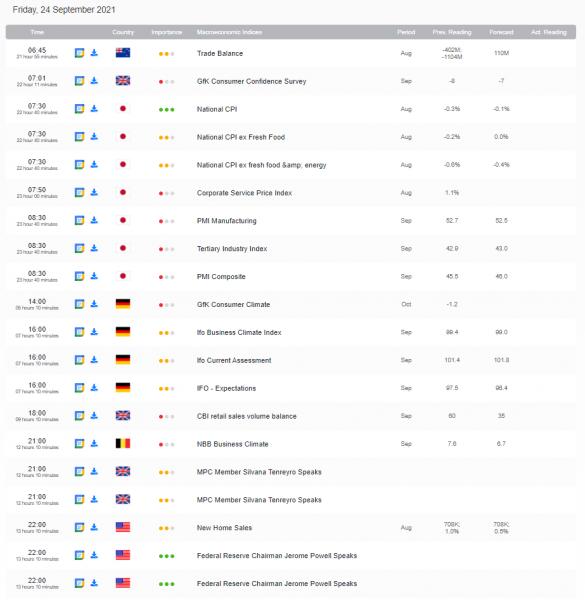585x600 pixels.
Task: Add NBB Business Climate to calendar
Action: pyautogui.click(x=79, y=443)
